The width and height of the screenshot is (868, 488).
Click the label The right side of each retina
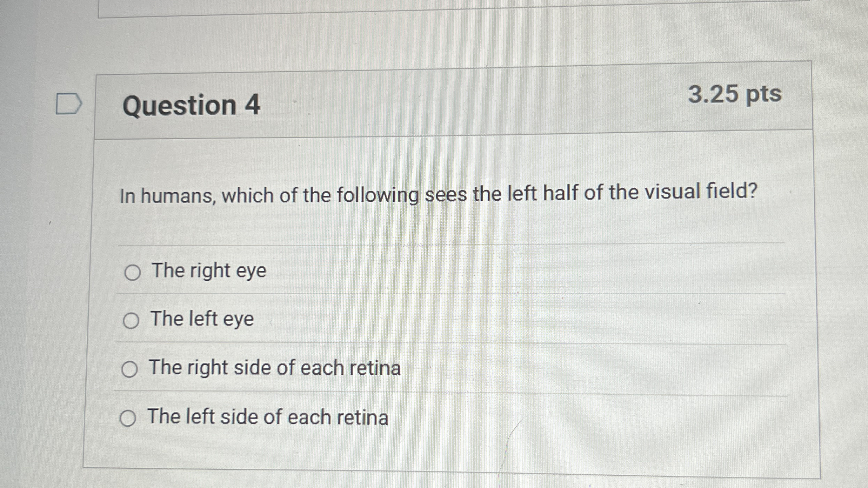[x=275, y=368]
